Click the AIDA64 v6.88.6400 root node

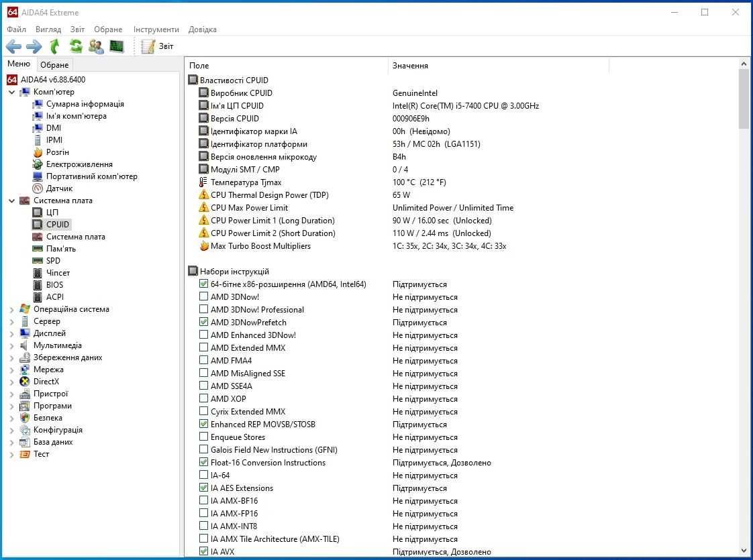[x=53, y=80]
